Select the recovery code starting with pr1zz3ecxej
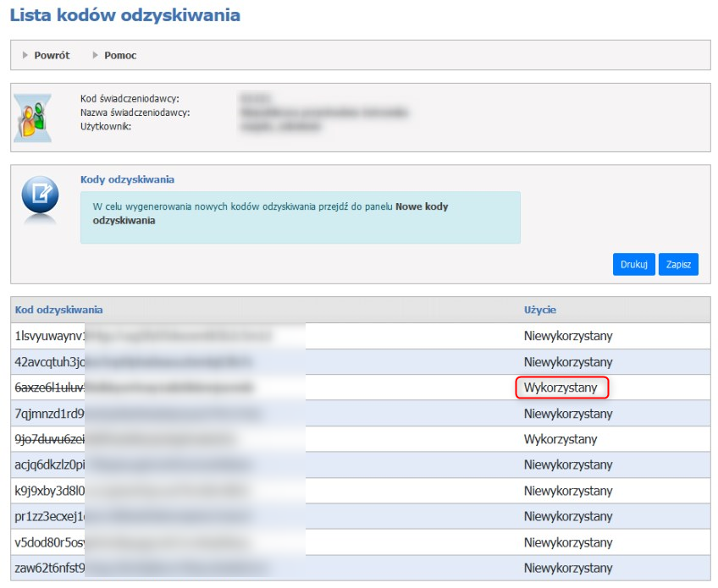 click(x=50, y=517)
